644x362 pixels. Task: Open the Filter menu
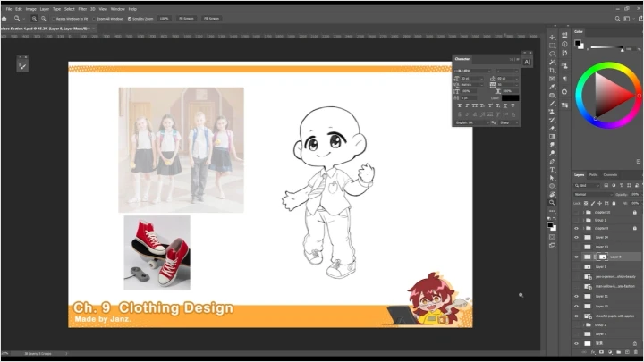[82, 8]
